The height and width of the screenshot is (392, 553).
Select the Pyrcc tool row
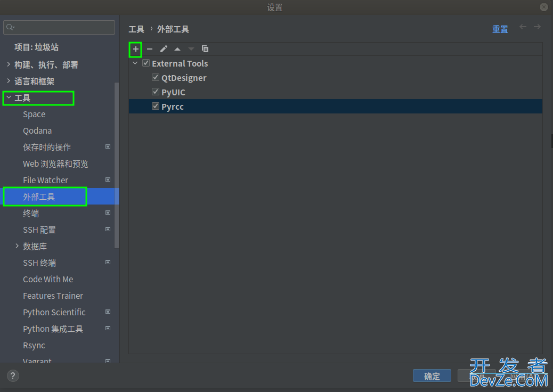click(x=336, y=107)
